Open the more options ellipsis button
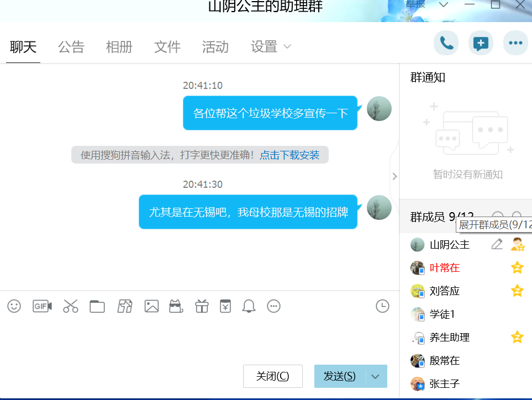The image size is (532, 400). pyautogui.click(x=516, y=43)
